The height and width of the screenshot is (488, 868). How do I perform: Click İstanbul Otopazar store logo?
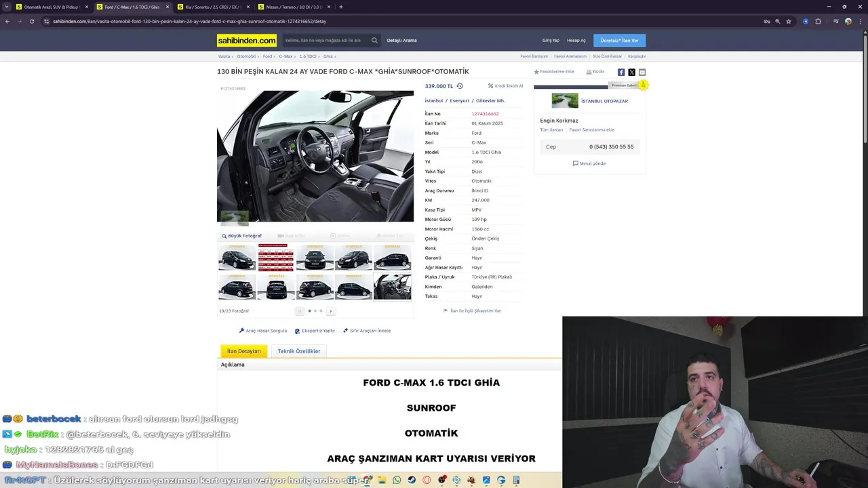click(x=565, y=101)
